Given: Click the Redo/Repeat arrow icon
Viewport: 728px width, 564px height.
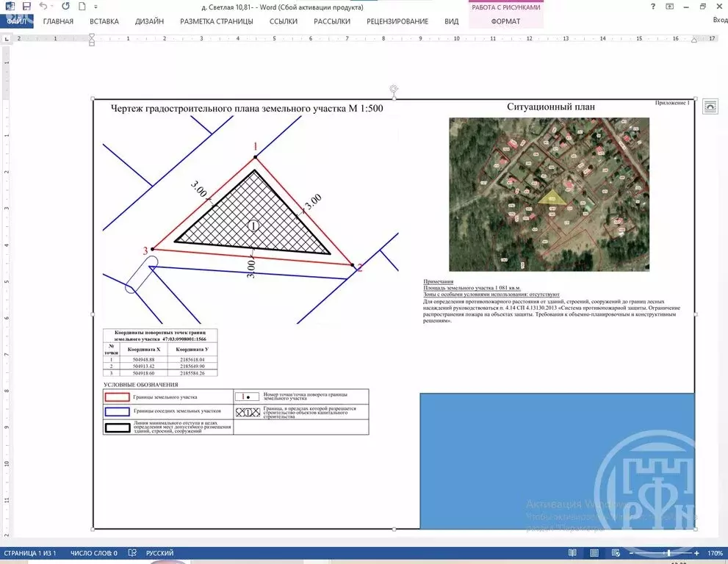Looking at the screenshot, I should coord(64,7).
